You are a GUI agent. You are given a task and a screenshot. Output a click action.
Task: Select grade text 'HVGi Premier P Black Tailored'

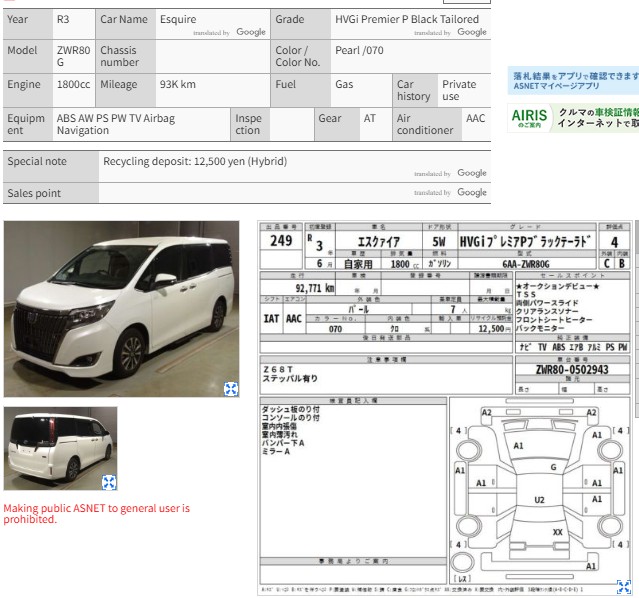(x=407, y=19)
